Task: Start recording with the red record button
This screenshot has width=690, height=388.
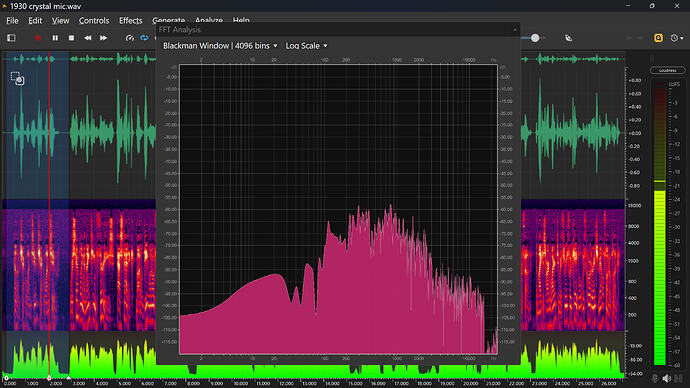Action: pos(38,38)
